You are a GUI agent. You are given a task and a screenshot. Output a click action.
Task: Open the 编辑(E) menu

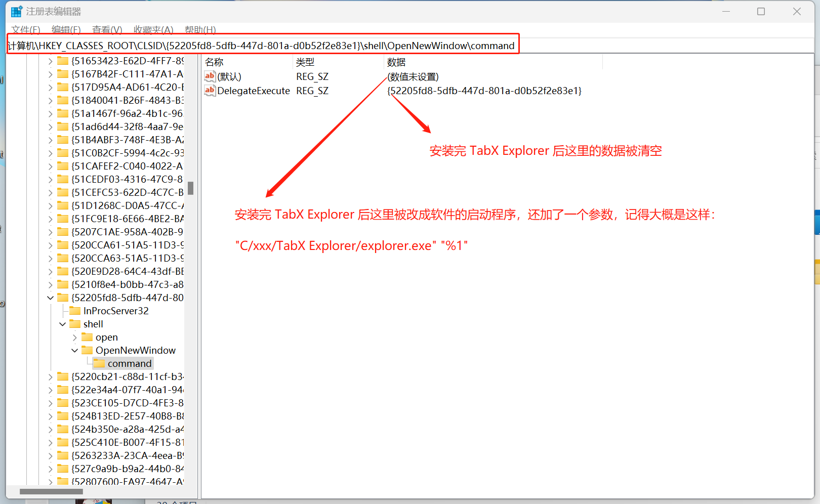pos(66,30)
